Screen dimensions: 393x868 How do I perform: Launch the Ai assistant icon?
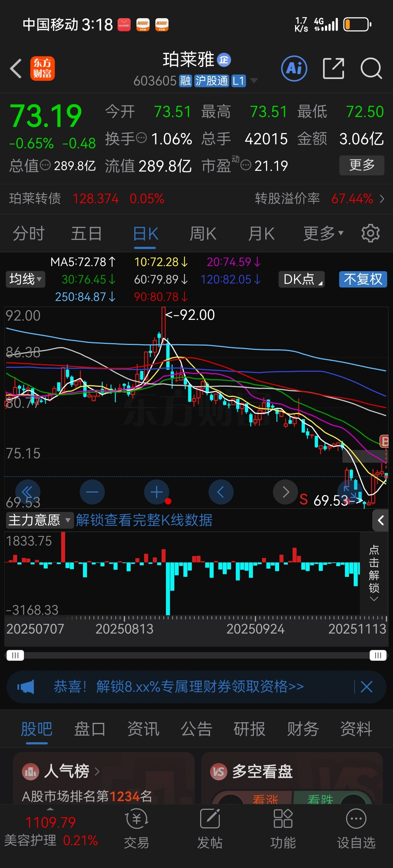pyautogui.click(x=294, y=68)
